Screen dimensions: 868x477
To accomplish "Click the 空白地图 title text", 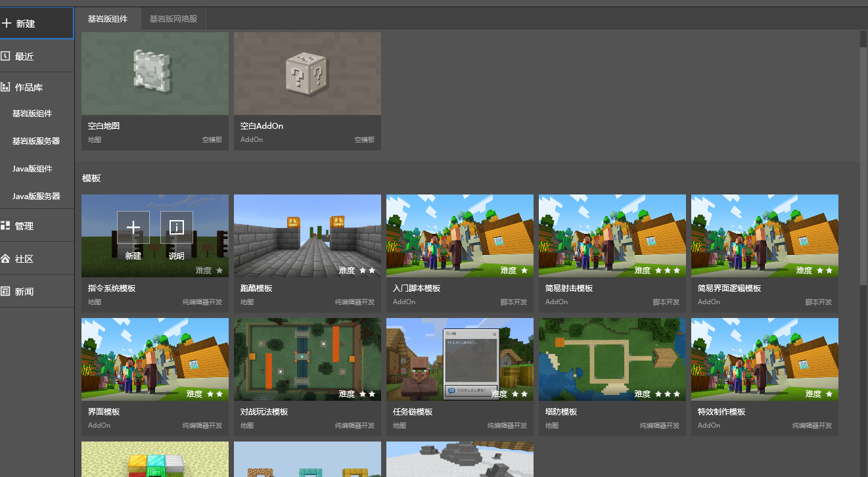I will pyautogui.click(x=104, y=126).
